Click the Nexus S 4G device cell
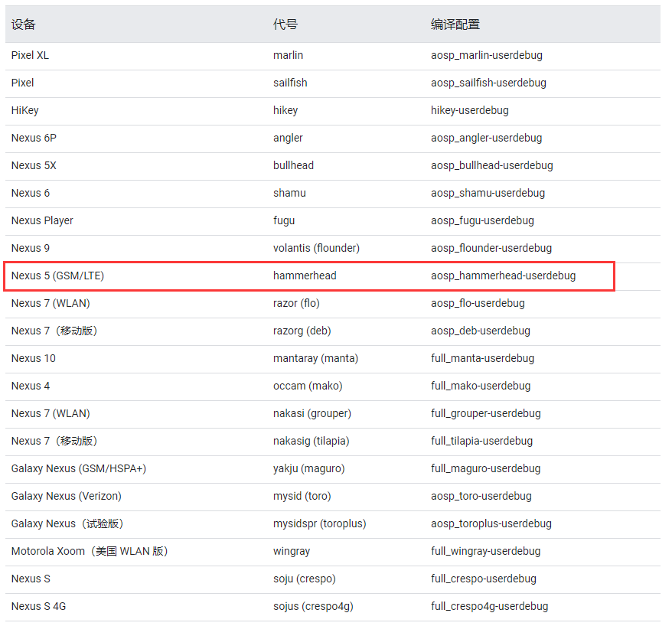The width and height of the screenshot is (672, 626). pyautogui.click(x=38, y=606)
